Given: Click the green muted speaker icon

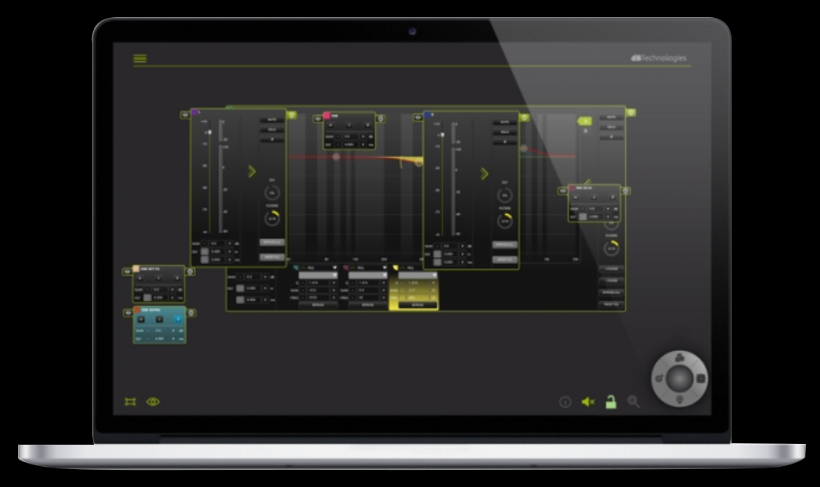Looking at the screenshot, I should pyautogui.click(x=588, y=402).
